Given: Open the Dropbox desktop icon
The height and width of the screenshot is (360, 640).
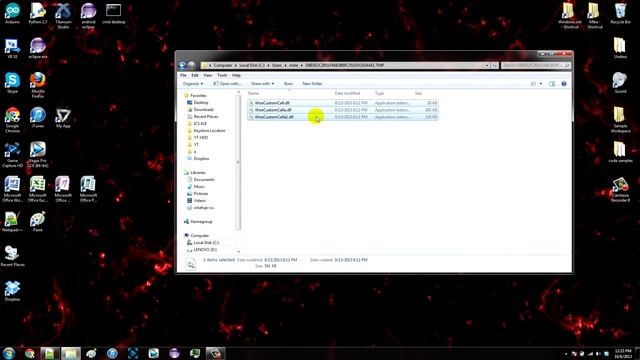Looking at the screenshot, I should [12, 291].
